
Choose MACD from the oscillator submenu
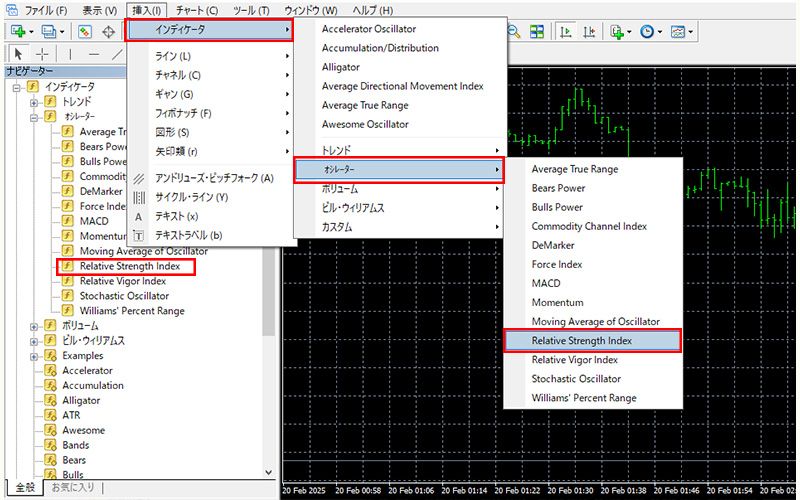click(546, 283)
